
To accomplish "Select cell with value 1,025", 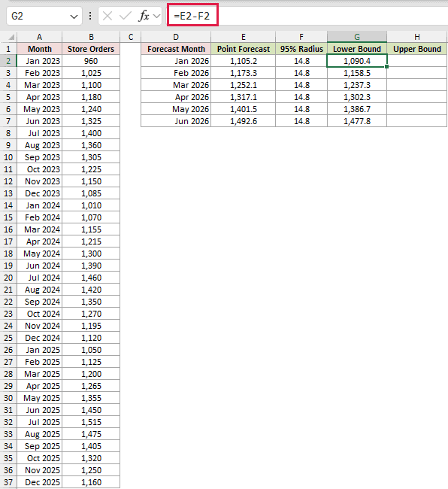I will (x=91, y=73).
